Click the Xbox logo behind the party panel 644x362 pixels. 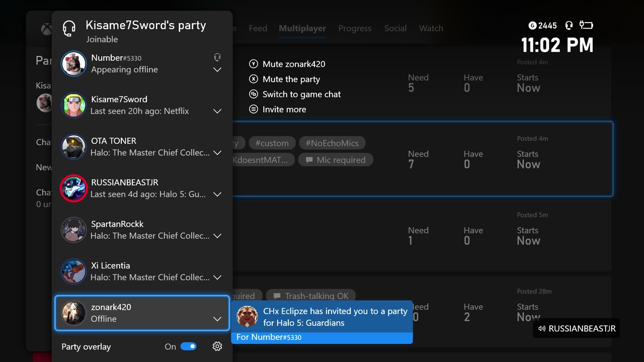click(46, 29)
